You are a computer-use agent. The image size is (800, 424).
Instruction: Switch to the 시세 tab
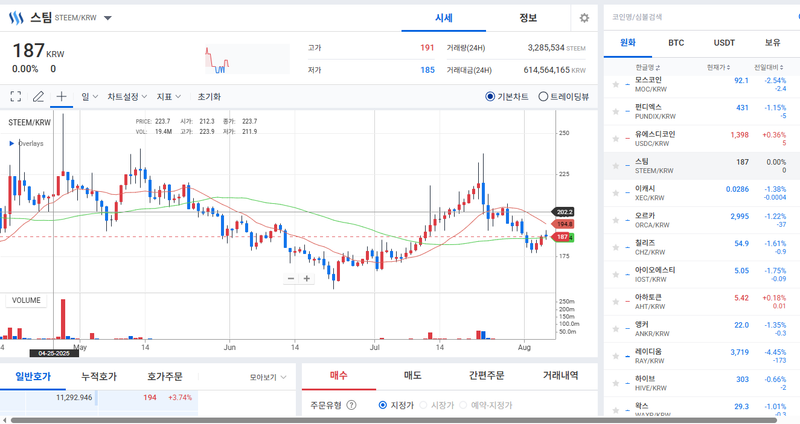click(x=443, y=18)
